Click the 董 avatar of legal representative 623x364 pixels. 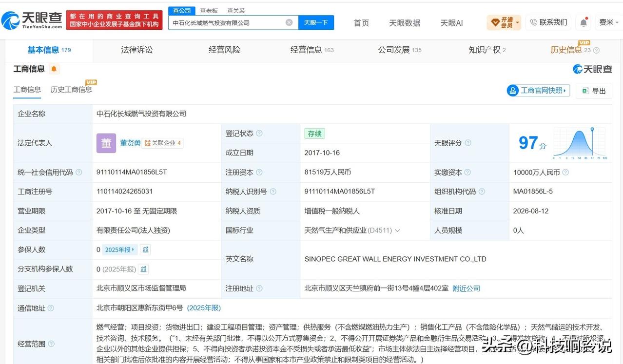(106, 143)
